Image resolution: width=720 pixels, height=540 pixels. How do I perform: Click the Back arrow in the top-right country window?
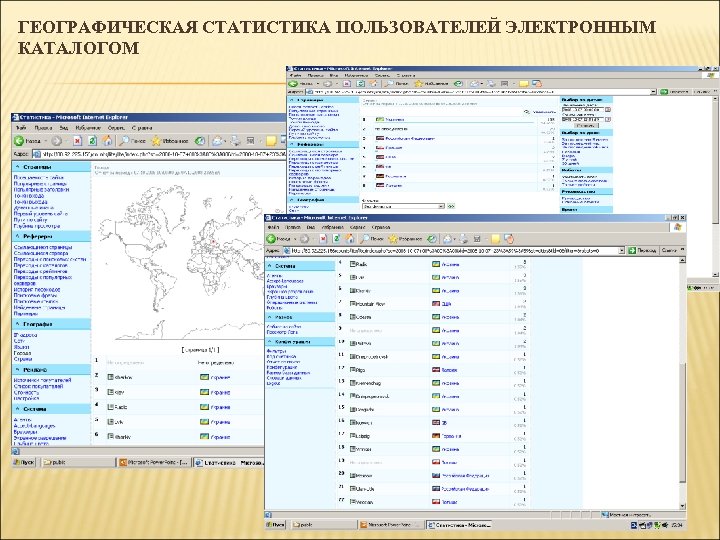292,84
